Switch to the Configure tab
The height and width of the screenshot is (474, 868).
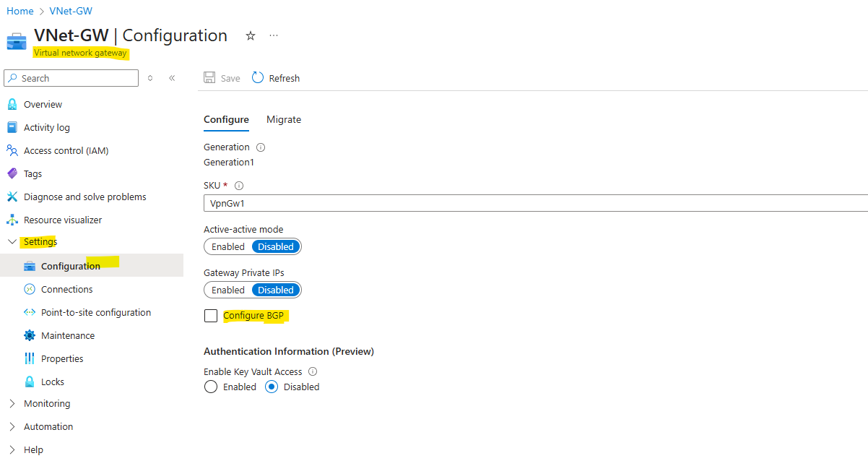226,120
